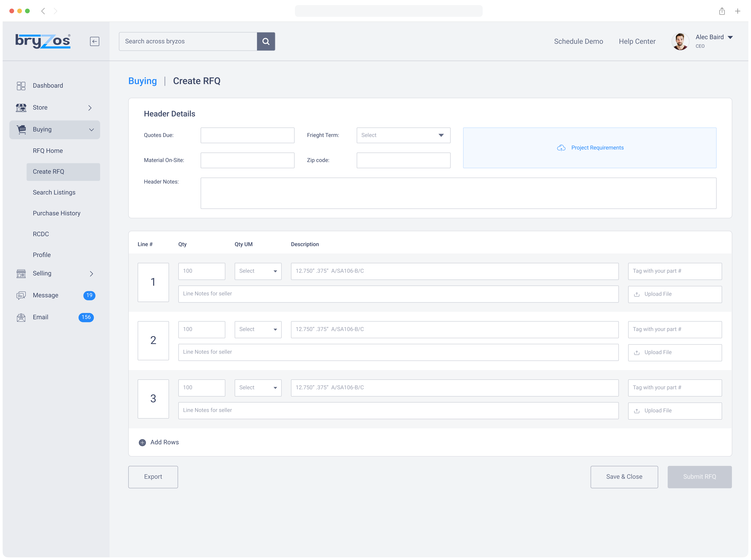This screenshot has height=560, width=751.
Task: Click line number 2 box
Action: [x=153, y=341]
